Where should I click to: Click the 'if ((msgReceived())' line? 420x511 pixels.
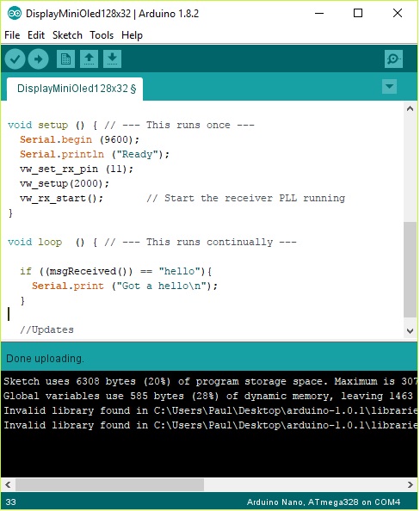[x=116, y=271]
